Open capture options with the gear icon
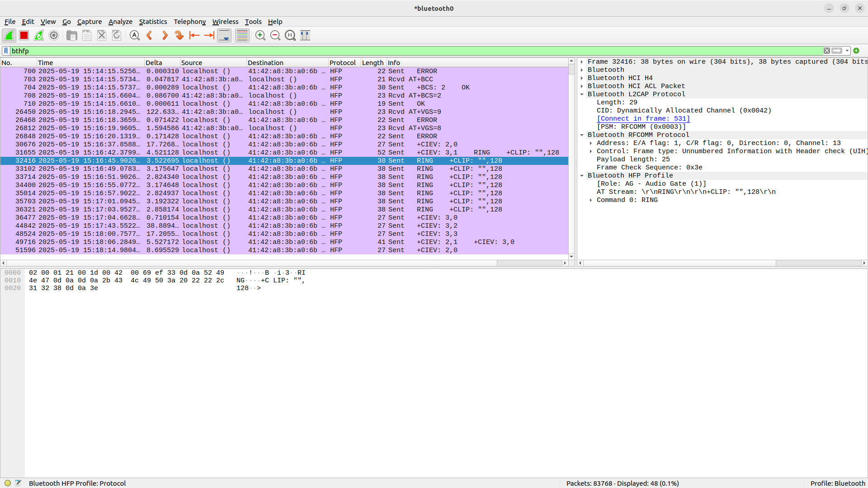 point(54,35)
